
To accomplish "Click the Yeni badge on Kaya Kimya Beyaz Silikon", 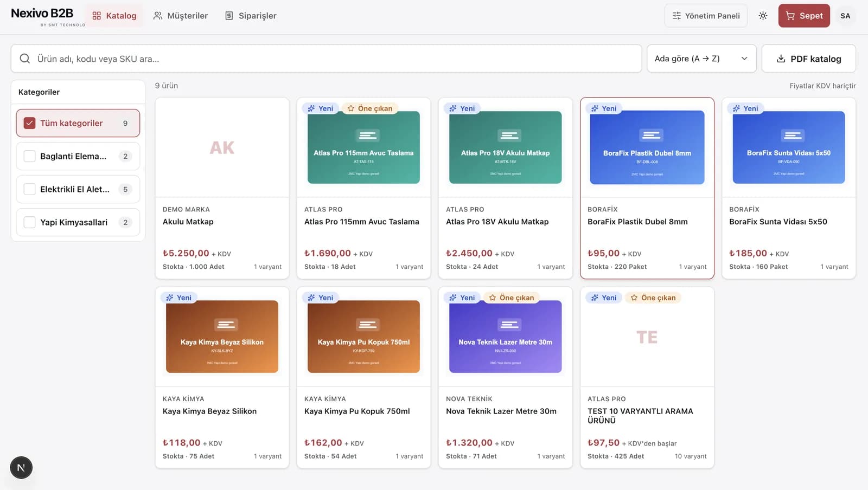I will click(179, 298).
